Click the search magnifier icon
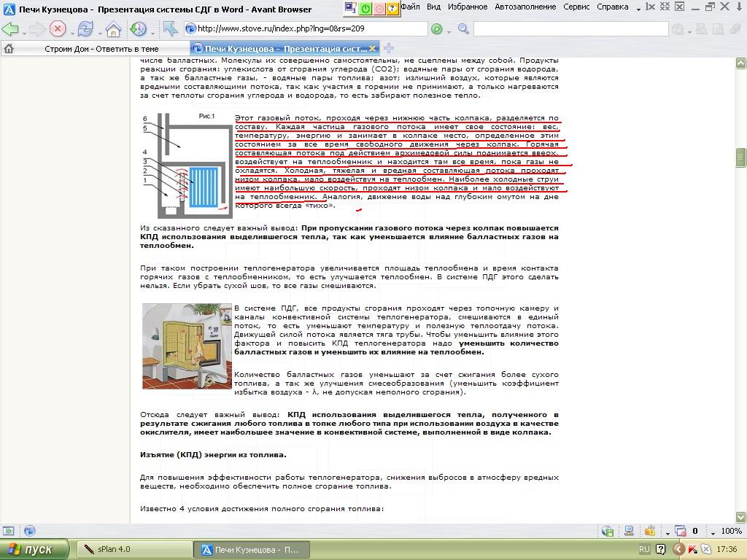The image size is (747, 560). pyautogui.click(x=463, y=29)
